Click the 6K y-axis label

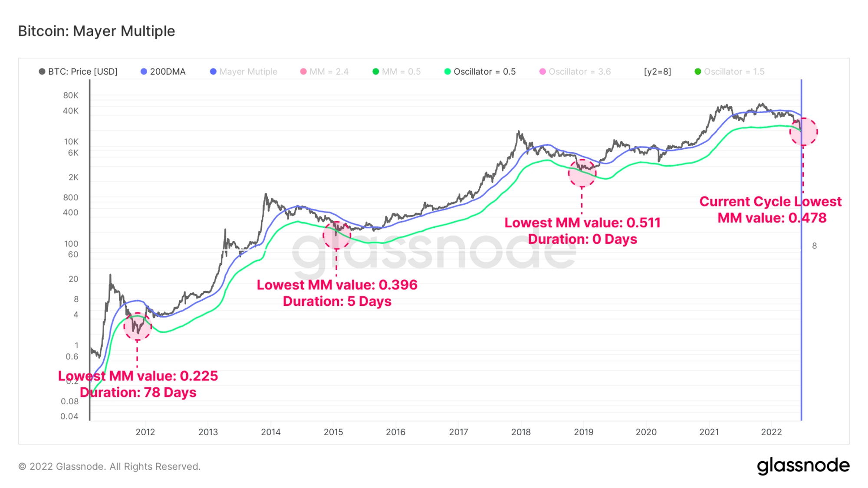(x=73, y=153)
